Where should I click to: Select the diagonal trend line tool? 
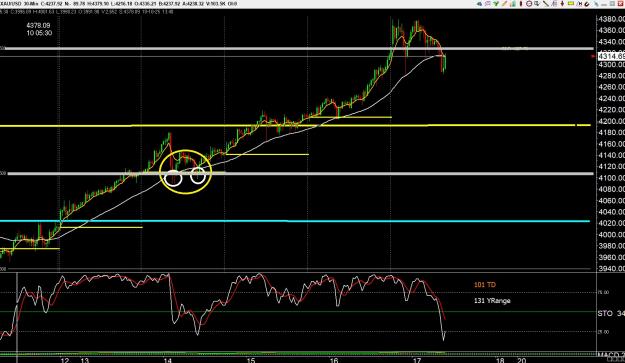click(x=546, y=4)
